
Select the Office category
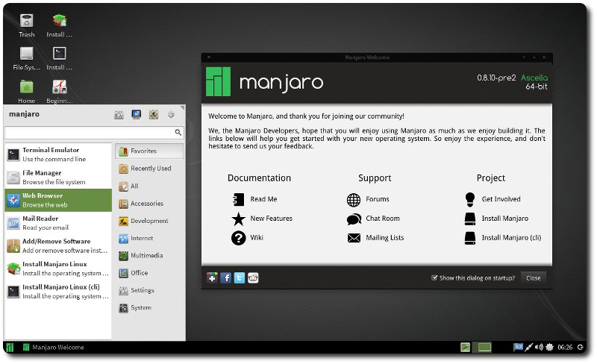click(x=149, y=273)
